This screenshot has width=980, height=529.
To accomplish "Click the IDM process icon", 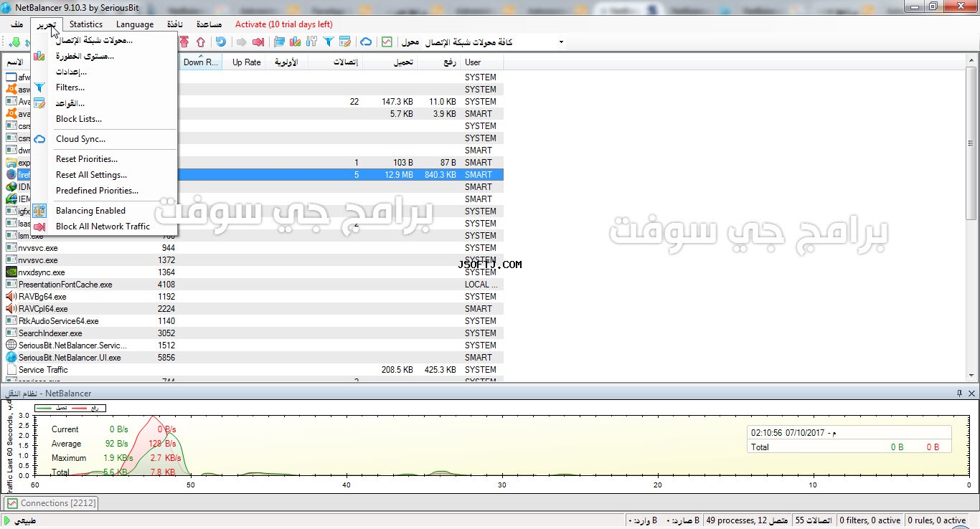I will 11,187.
